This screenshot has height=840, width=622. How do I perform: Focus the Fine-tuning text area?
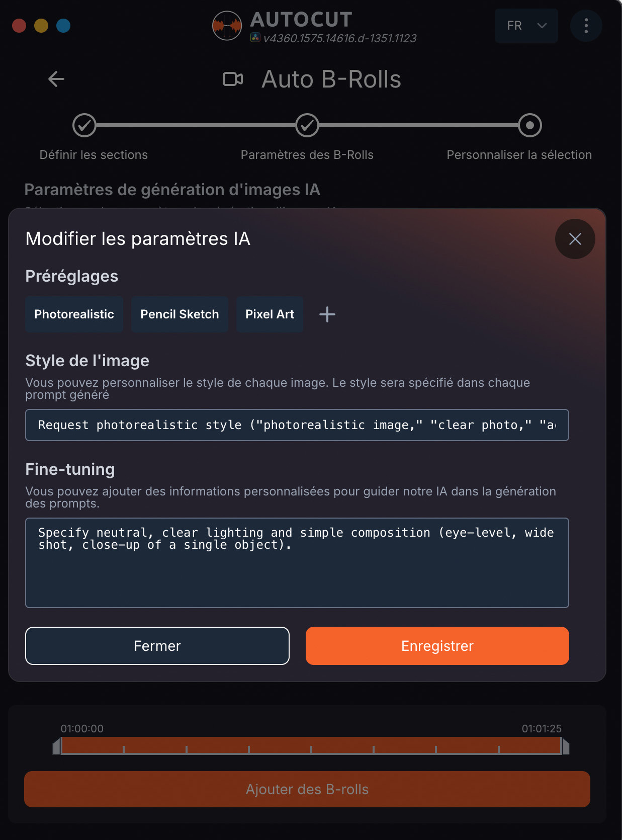pos(297,563)
